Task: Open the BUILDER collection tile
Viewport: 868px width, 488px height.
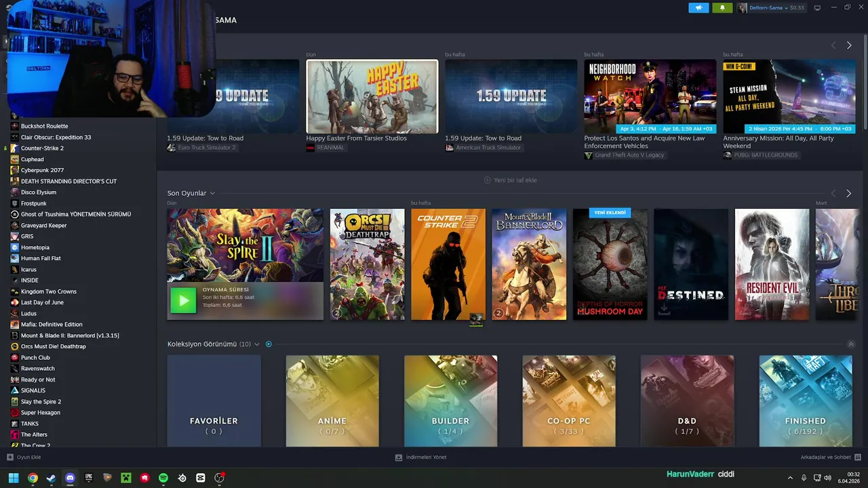Action: (x=451, y=401)
